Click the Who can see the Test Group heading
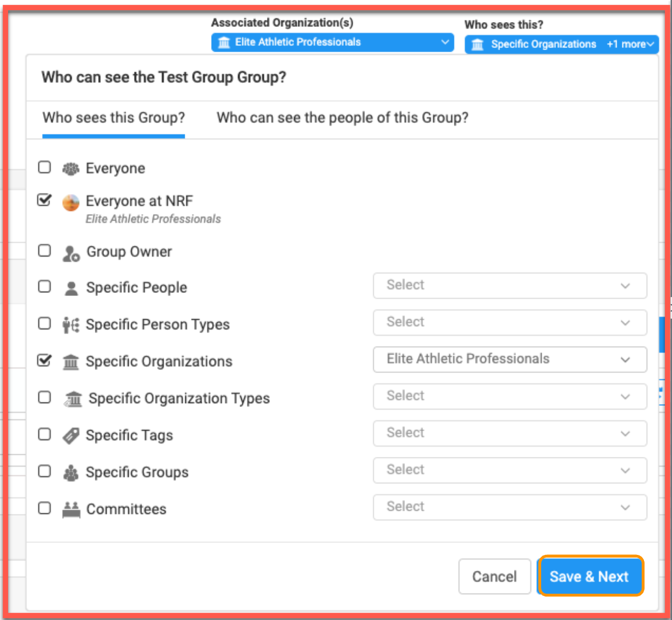The height and width of the screenshot is (620, 672). click(x=164, y=77)
